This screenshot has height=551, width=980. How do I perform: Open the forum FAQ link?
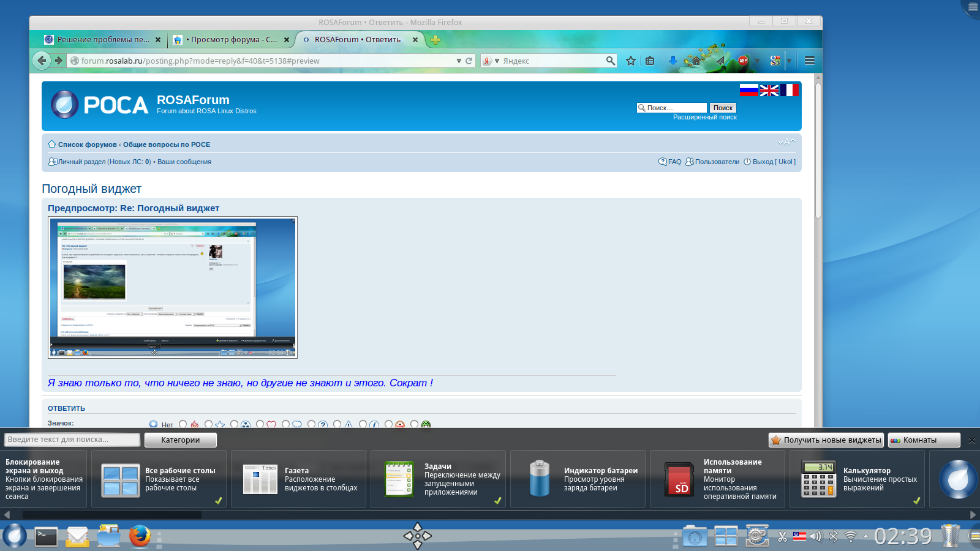(x=674, y=162)
